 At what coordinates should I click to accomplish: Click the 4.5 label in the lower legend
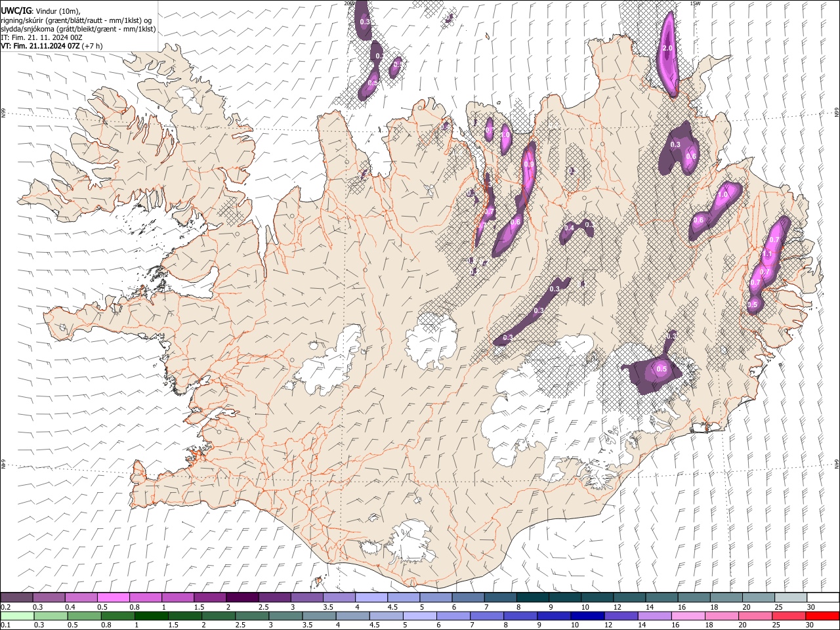point(373,625)
